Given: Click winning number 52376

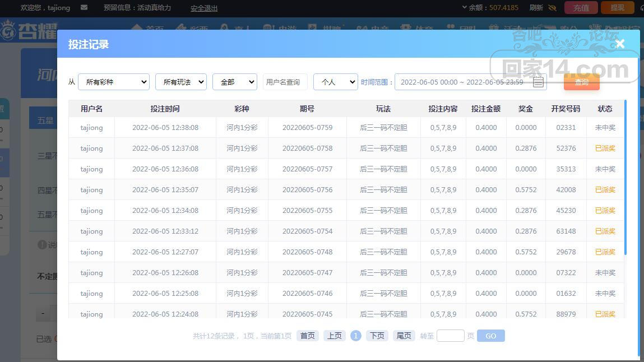Looking at the screenshot, I should pos(566,148).
